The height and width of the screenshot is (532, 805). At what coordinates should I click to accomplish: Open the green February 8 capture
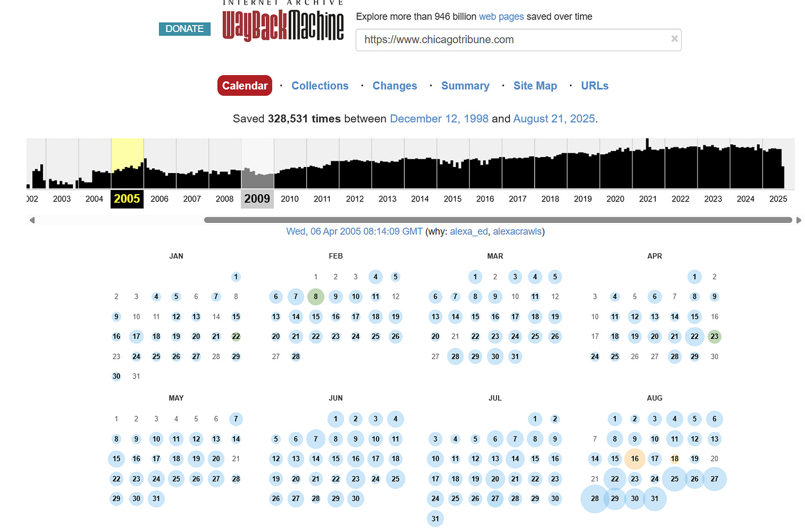[316, 297]
